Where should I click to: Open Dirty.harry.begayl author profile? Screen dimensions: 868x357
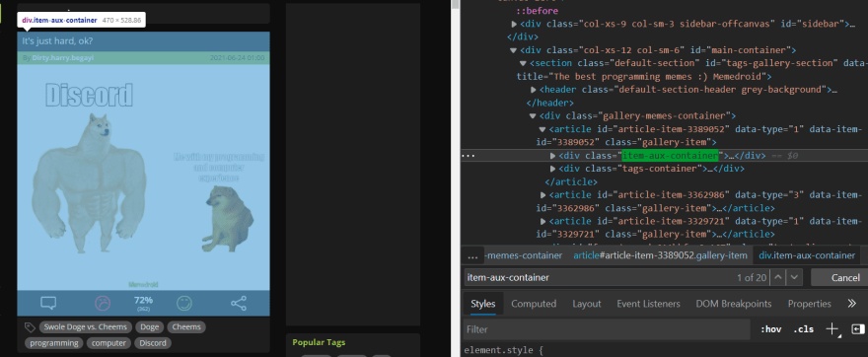(62, 57)
